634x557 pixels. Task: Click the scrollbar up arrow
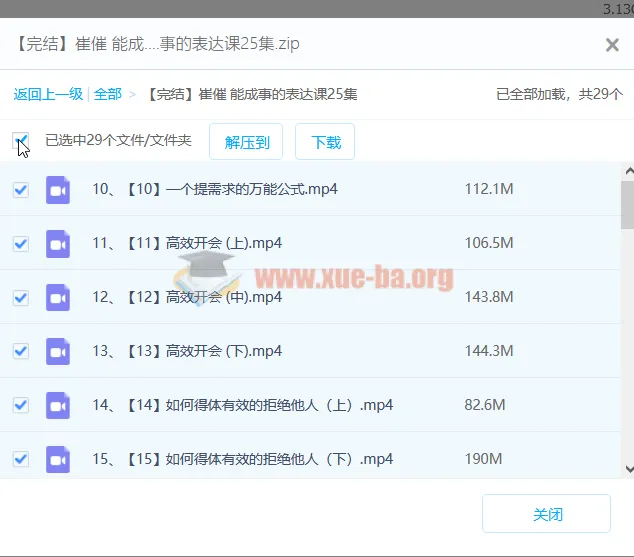pos(627,172)
